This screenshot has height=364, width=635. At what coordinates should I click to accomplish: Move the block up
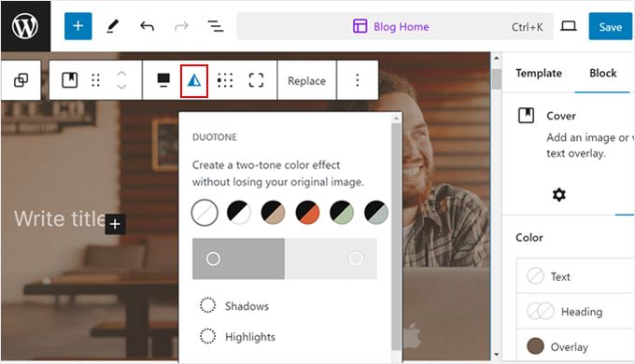tap(121, 74)
